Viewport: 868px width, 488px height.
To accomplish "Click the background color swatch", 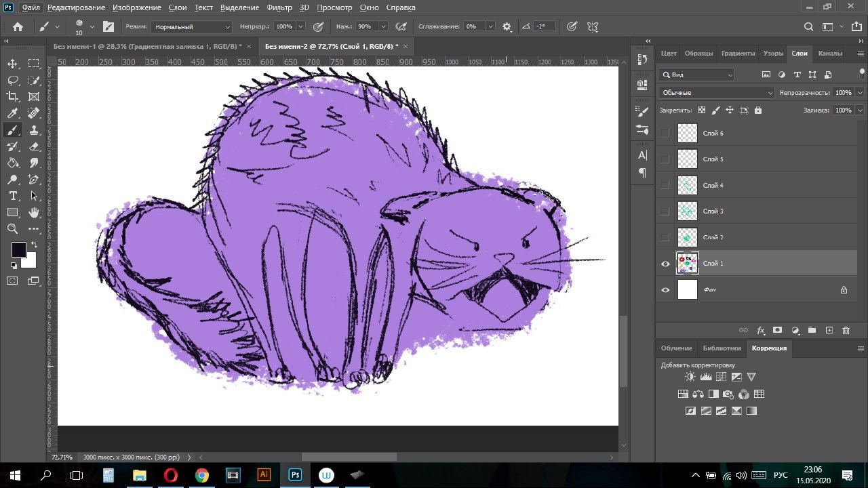I will tap(31, 262).
